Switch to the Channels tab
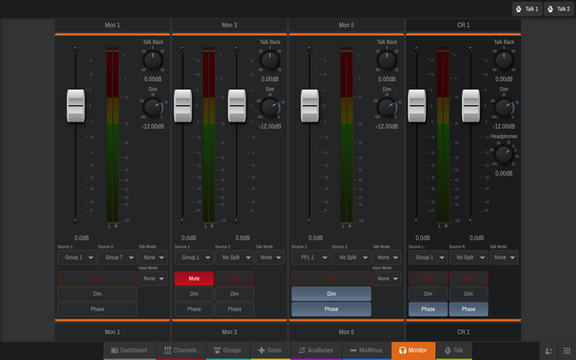Image resolution: width=576 pixels, height=360 pixels. point(181,350)
